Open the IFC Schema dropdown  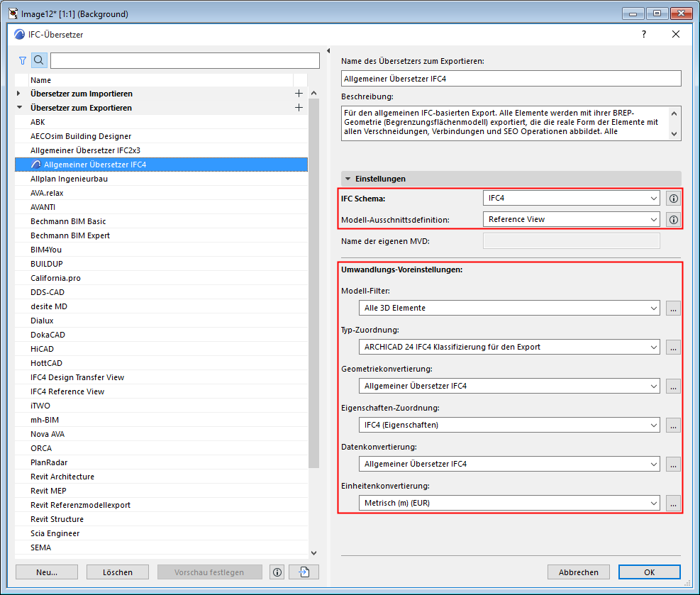pyautogui.click(x=571, y=199)
